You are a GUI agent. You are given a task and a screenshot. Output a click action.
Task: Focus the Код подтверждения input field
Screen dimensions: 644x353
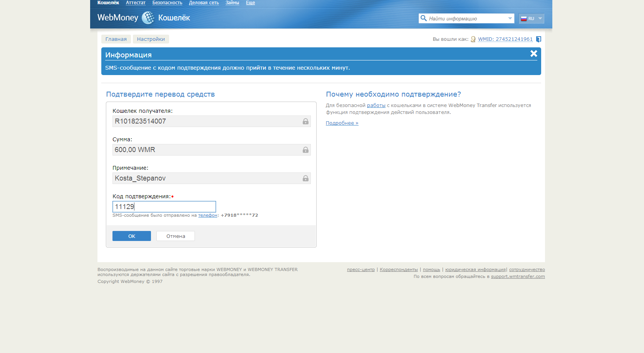pyautogui.click(x=164, y=207)
